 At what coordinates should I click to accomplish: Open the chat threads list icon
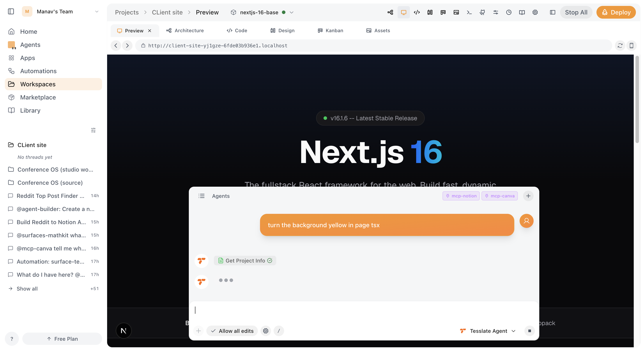tap(202, 196)
